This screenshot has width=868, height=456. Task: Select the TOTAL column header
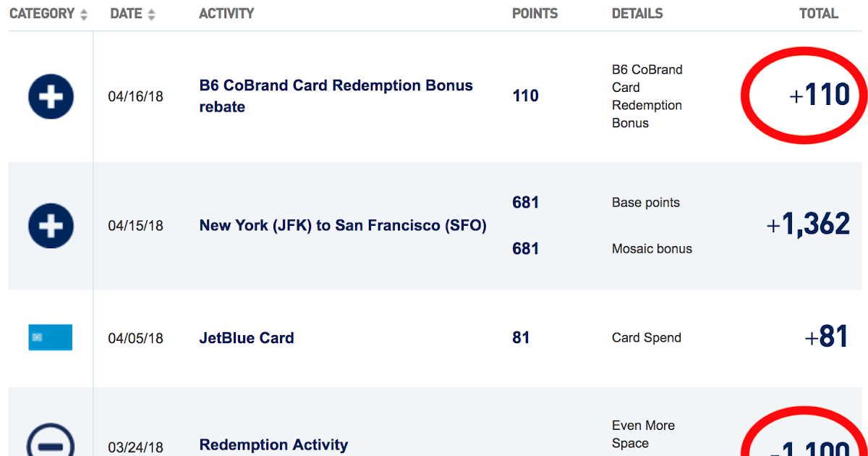[818, 13]
